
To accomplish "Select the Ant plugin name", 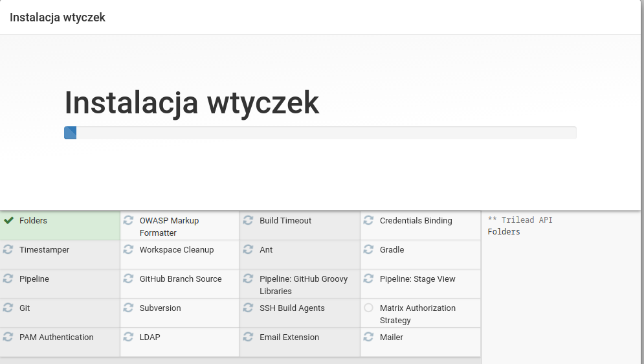I will [266, 250].
